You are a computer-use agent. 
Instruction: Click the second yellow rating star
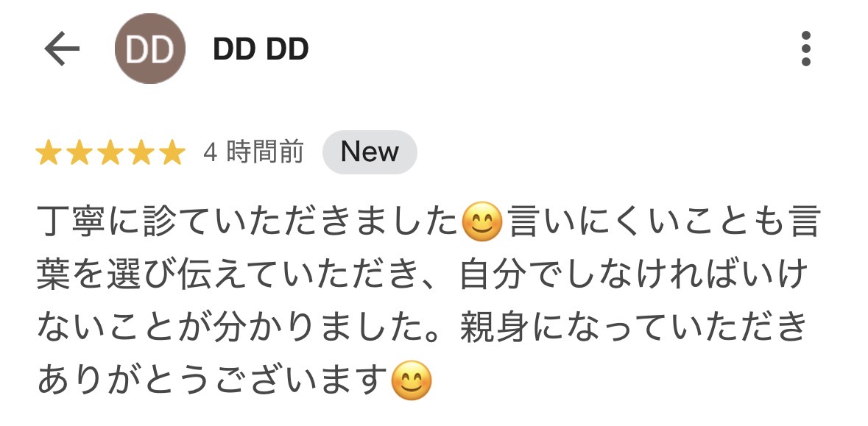point(80,152)
